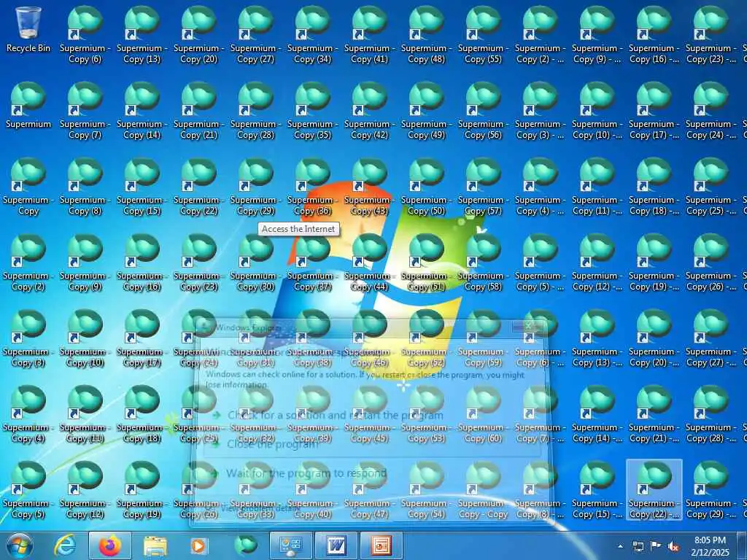The width and height of the screenshot is (747, 560).
Task: Switch to PowerPoint on the taskbar
Action: point(381,546)
